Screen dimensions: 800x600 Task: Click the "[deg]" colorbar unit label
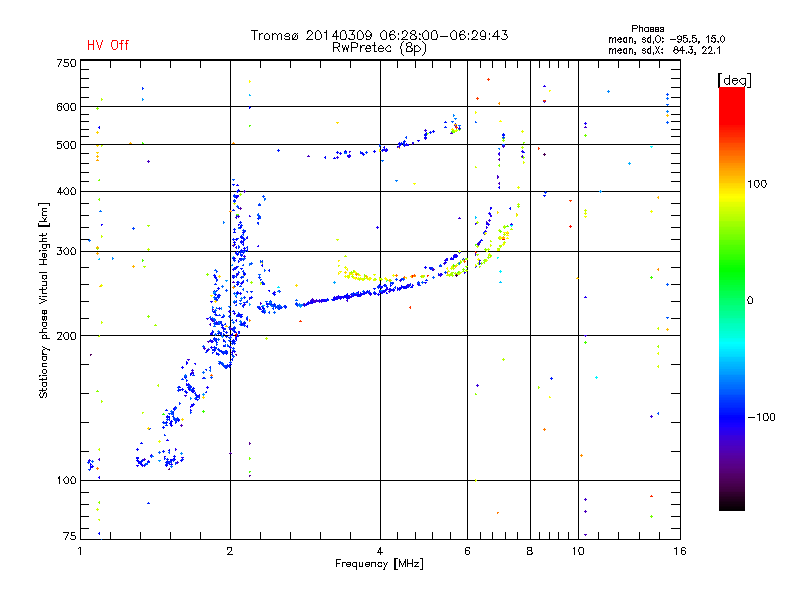pos(734,80)
